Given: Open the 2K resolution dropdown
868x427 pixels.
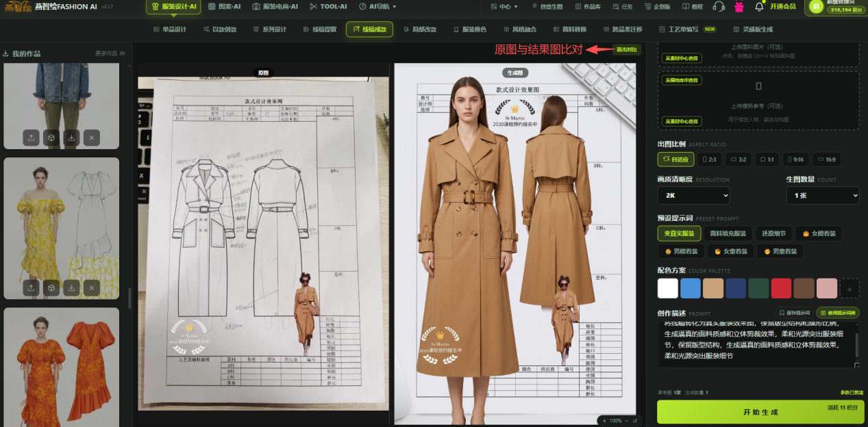Looking at the screenshot, I should click(x=693, y=196).
